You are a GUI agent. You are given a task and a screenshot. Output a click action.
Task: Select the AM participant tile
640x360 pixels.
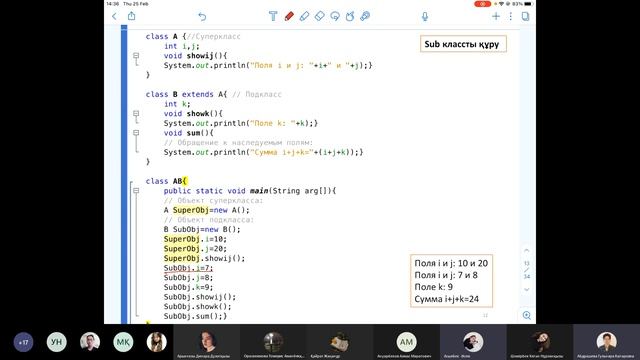click(x=406, y=342)
